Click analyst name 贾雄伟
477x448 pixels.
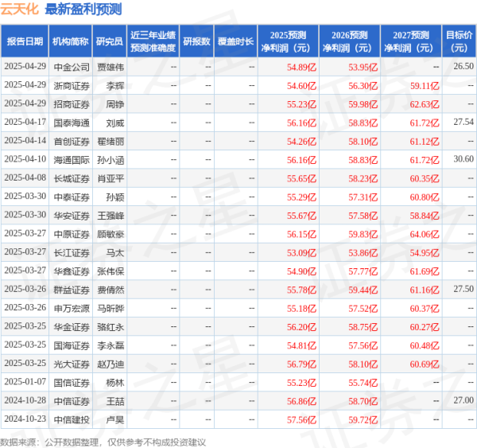tap(109, 66)
